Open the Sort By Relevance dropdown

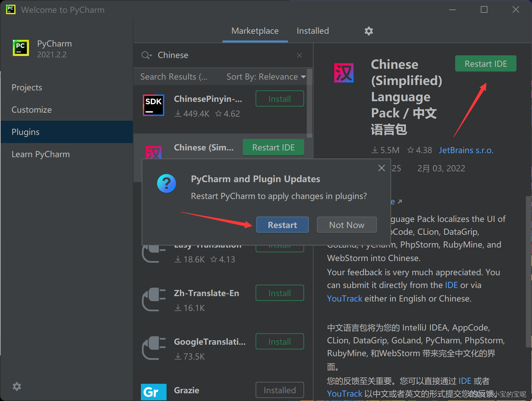pos(266,77)
